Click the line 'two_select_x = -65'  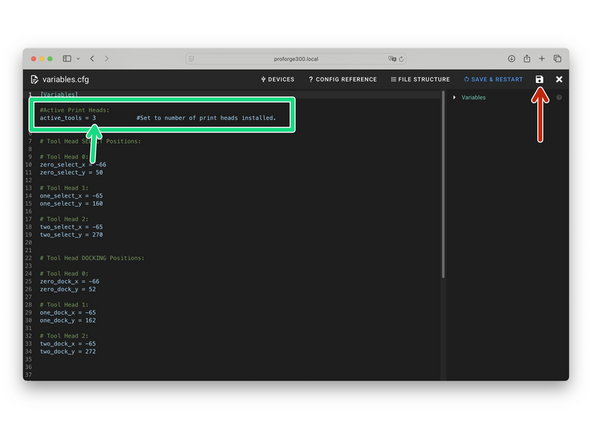click(71, 227)
